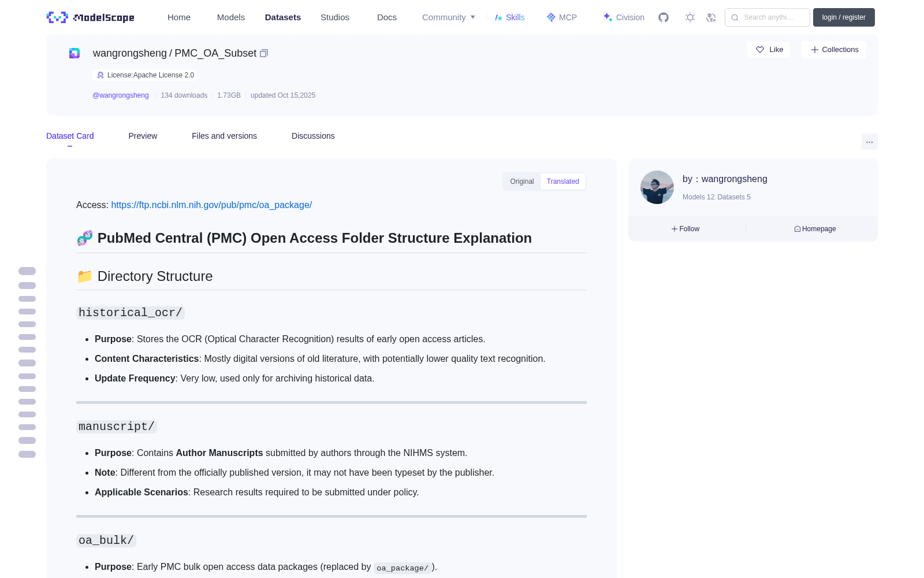924x578 pixels.
Task: Open the Docs page
Action: coord(387,17)
